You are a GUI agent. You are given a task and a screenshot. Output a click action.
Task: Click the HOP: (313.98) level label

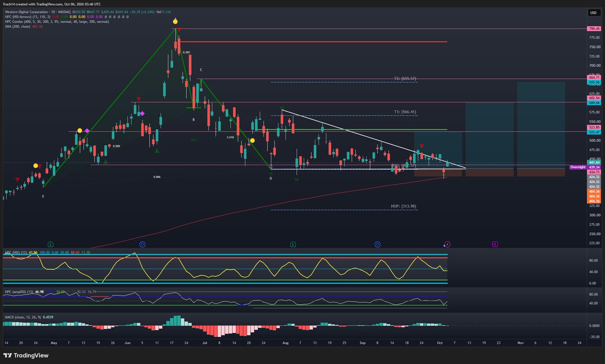(x=404, y=206)
